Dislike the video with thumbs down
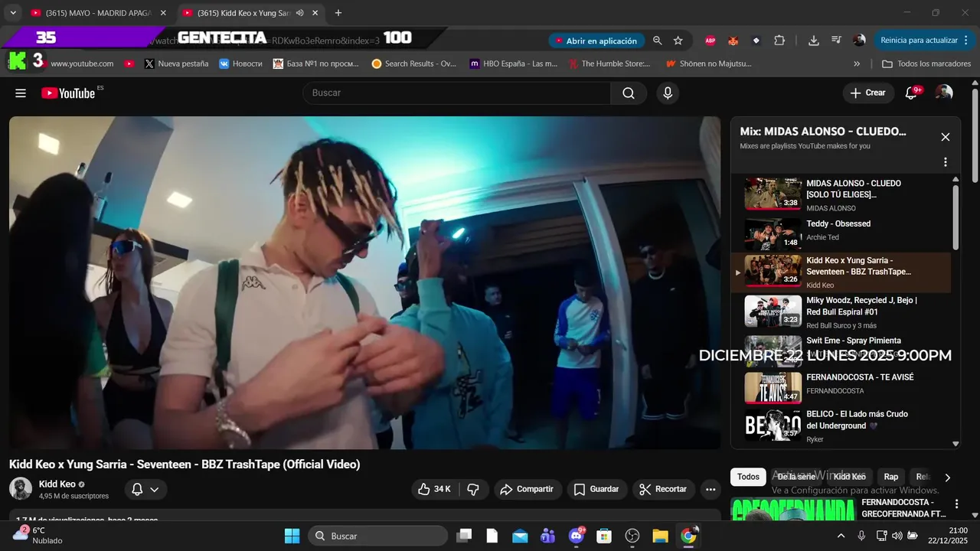This screenshot has height=551, width=980. click(x=473, y=489)
